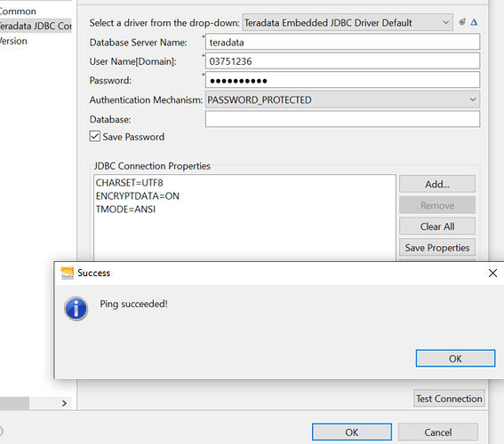Image resolution: width=504 pixels, height=444 pixels.
Task: Click the Test Connection button
Action: tap(449, 399)
